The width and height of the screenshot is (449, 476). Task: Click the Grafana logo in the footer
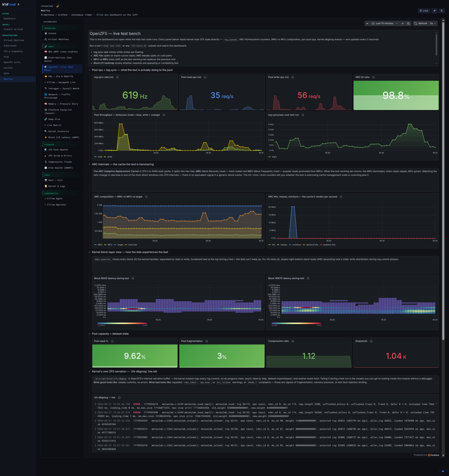tap(433, 455)
